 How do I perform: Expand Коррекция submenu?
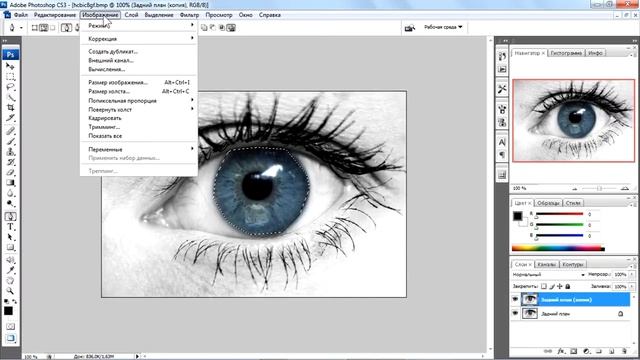(x=139, y=39)
